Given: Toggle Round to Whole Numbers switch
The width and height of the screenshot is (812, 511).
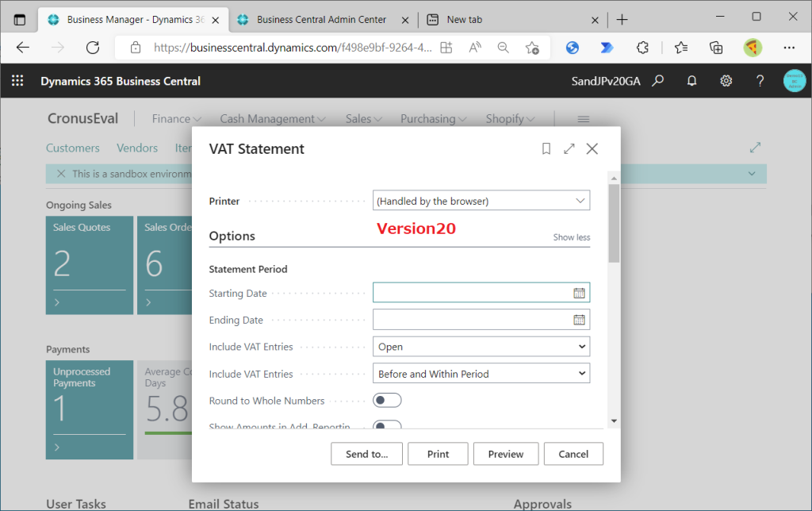Looking at the screenshot, I should pos(387,400).
